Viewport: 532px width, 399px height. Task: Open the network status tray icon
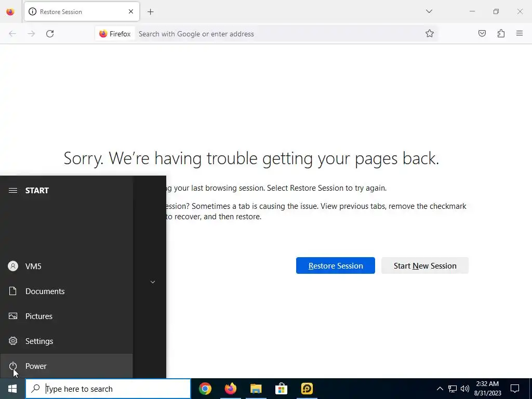(x=453, y=389)
